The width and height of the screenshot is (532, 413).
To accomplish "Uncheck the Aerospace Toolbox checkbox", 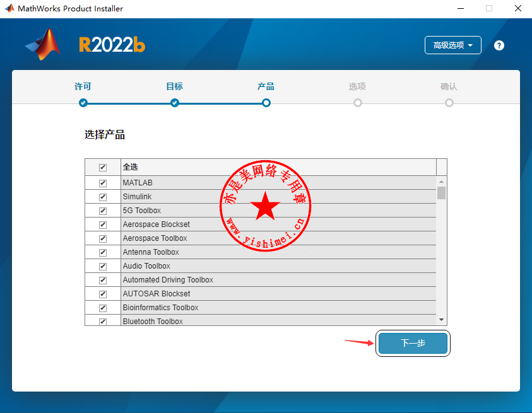I will [103, 239].
